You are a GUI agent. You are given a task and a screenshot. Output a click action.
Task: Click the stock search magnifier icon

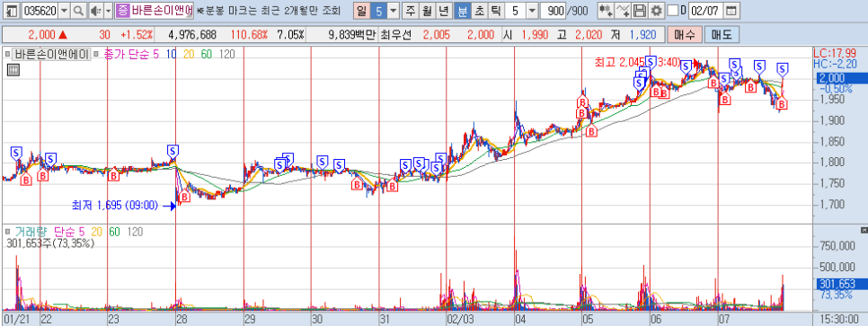pos(78,11)
